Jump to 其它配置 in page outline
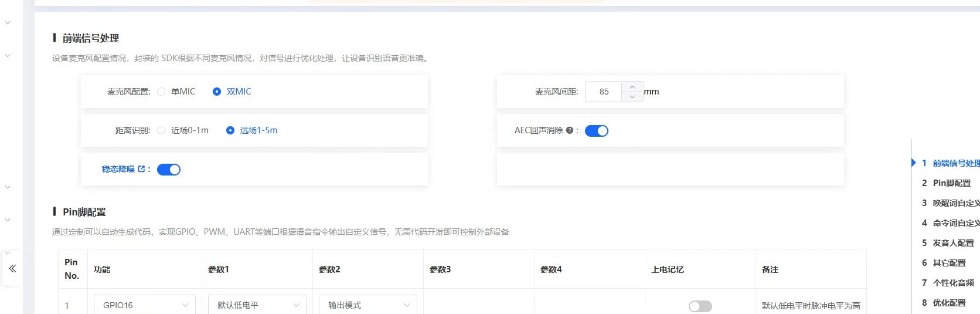The width and height of the screenshot is (980, 314). 949,263
